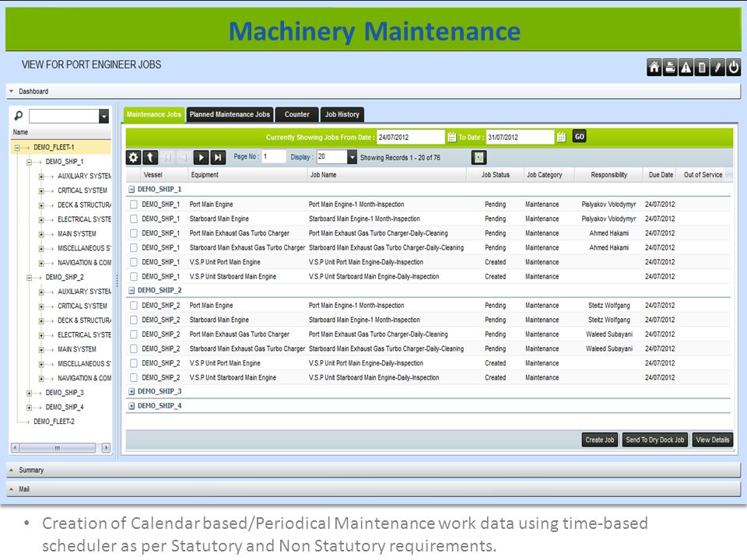
Task: Open the tree search dropdown arrow
Action: click(103, 116)
